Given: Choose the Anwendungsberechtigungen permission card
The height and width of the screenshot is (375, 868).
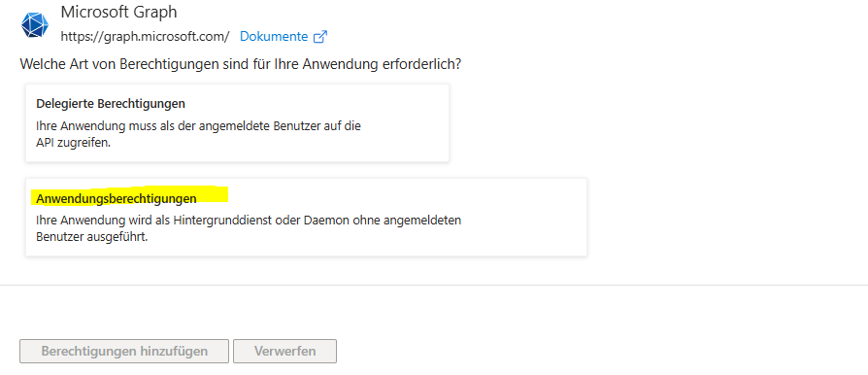Looking at the screenshot, I should [x=306, y=218].
